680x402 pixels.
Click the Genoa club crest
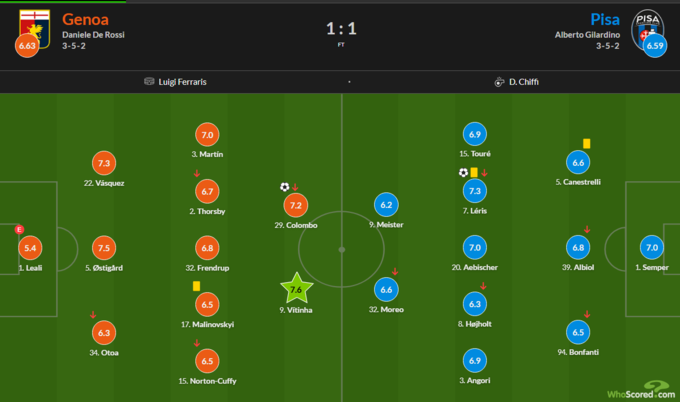29,24
